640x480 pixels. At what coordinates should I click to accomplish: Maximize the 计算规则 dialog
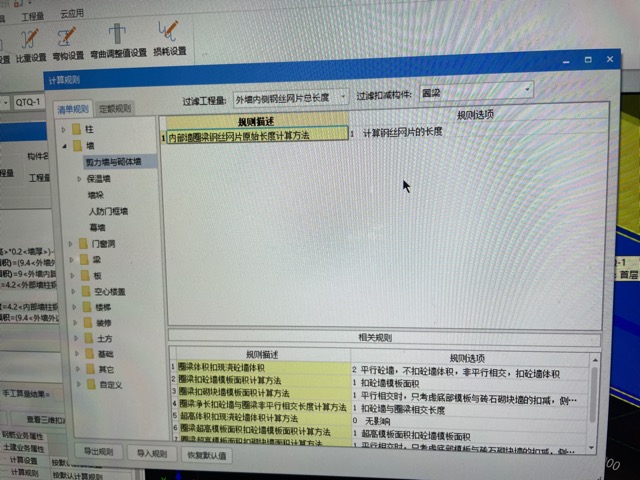point(588,60)
